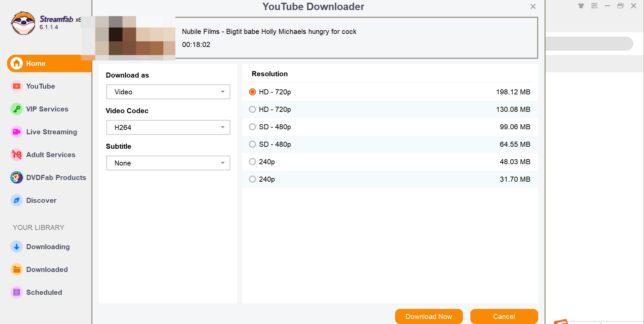
Task: Go to the Home section
Action: click(x=49, y=63)
